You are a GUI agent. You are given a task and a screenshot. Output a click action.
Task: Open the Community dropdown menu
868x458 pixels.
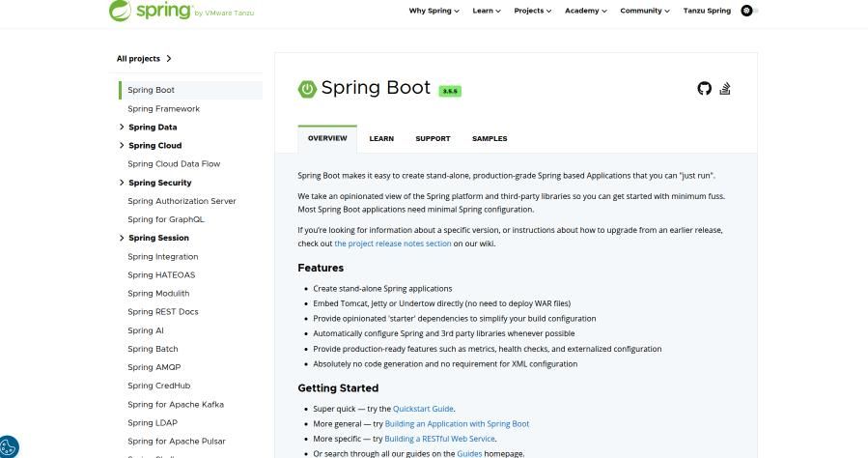[x=645, y=11]
